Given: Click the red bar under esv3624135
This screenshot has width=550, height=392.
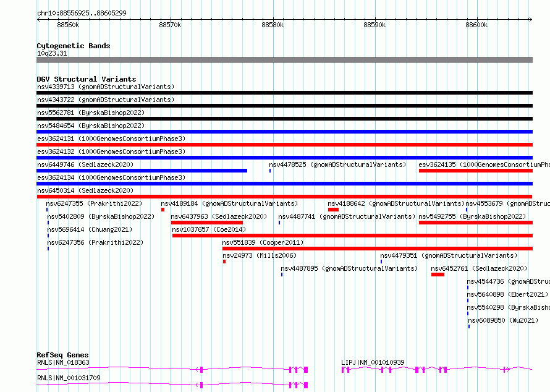Looking at the screenshot, I should click(x=476, y=171).
